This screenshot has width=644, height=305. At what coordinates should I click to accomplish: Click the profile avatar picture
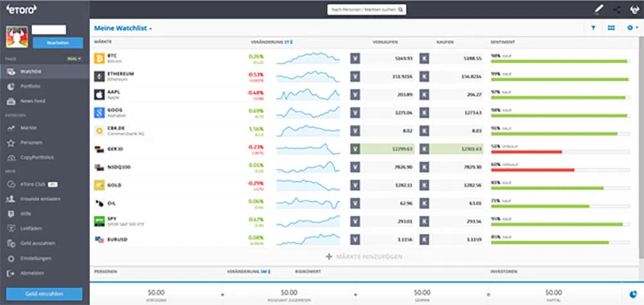[17, 37]
